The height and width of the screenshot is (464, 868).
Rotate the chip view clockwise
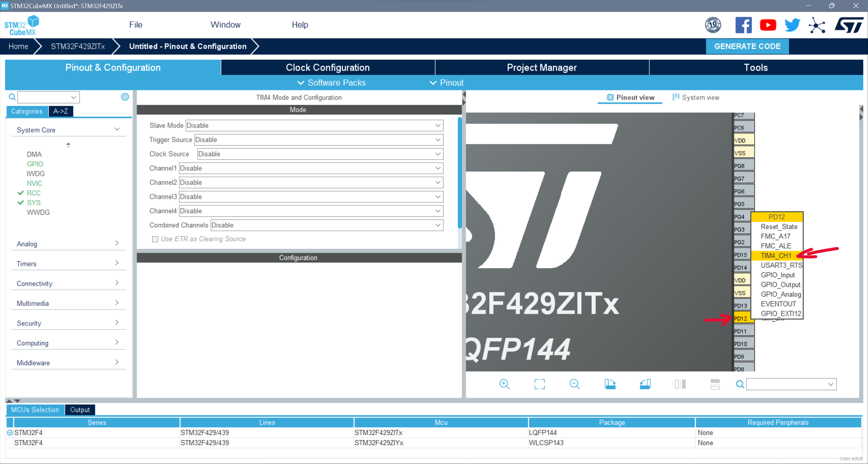(x=610, y=384)
